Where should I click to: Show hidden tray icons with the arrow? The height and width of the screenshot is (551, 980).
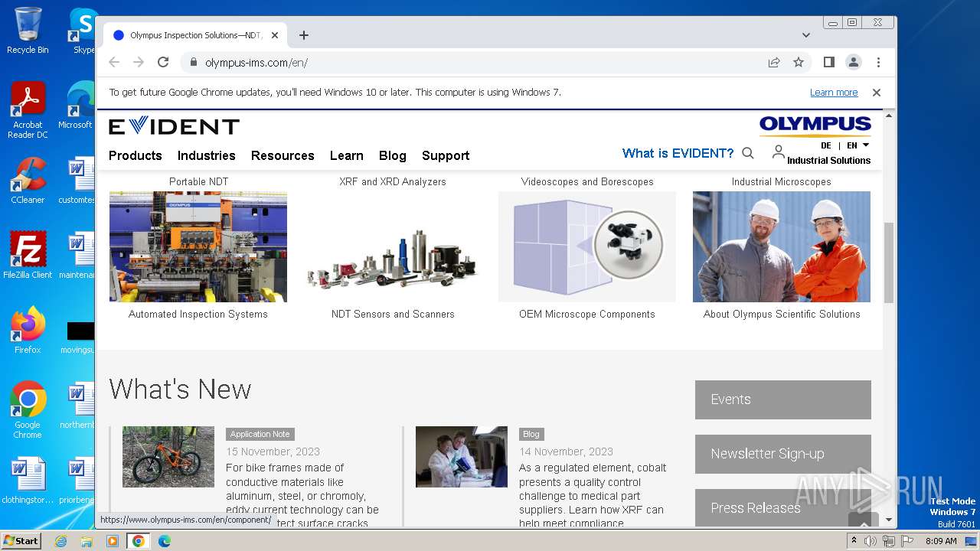pos(854,540)
